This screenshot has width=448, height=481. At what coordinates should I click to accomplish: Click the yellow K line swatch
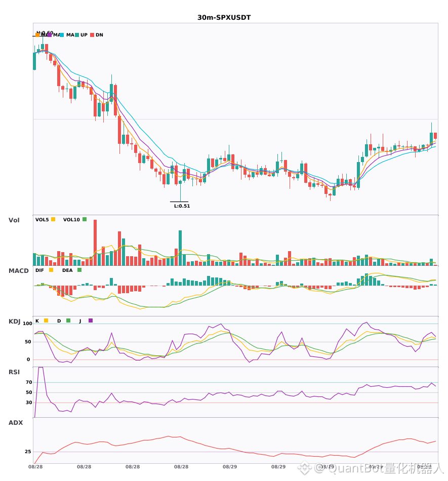[46, 320]
